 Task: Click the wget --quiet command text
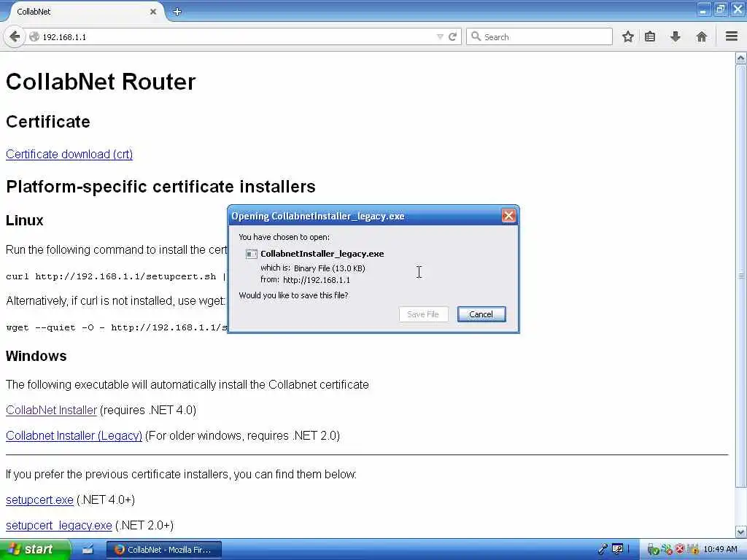[117, 327]
